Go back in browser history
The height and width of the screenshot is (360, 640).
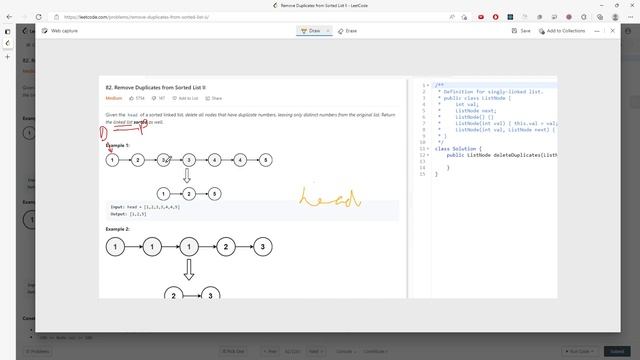9,17
